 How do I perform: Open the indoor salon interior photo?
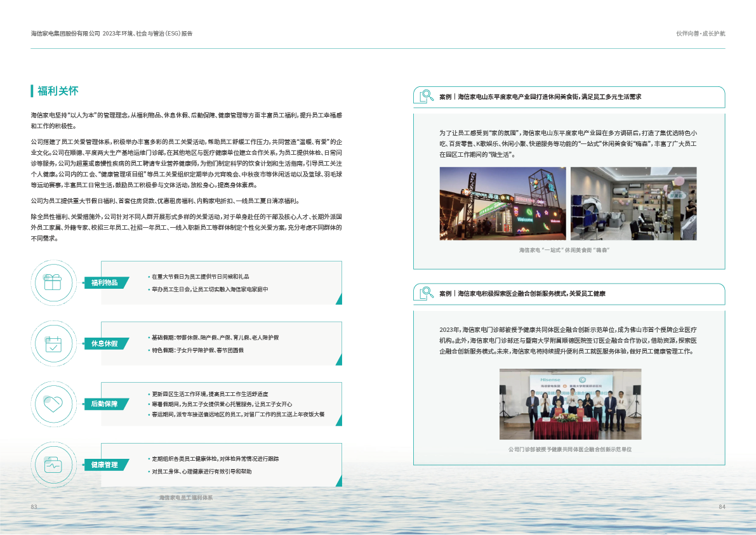tap(633, 203)
